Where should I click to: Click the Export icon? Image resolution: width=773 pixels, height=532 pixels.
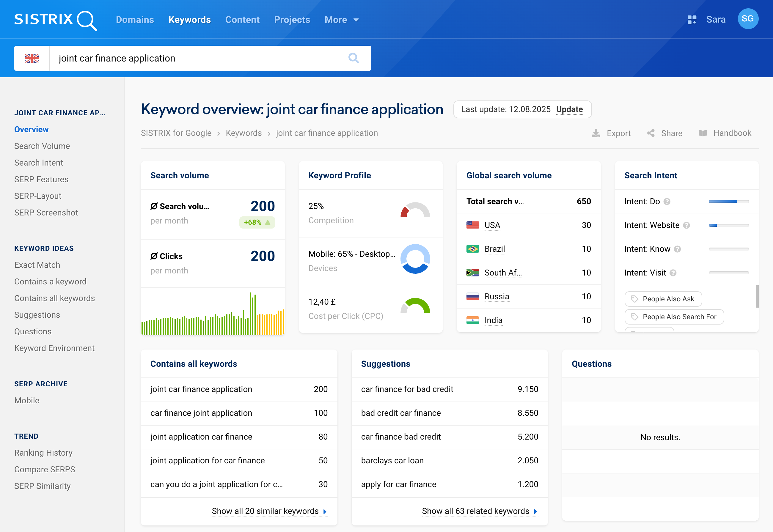[596, 133]
